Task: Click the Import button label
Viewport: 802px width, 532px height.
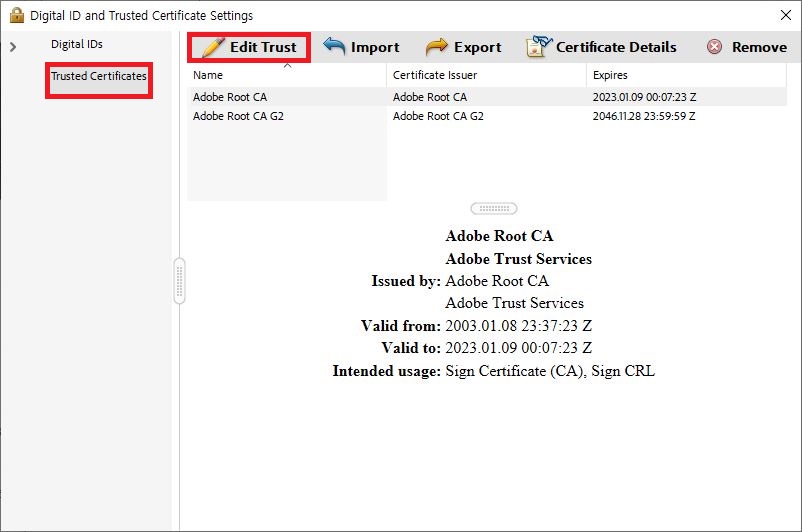Action: [375, 47]
